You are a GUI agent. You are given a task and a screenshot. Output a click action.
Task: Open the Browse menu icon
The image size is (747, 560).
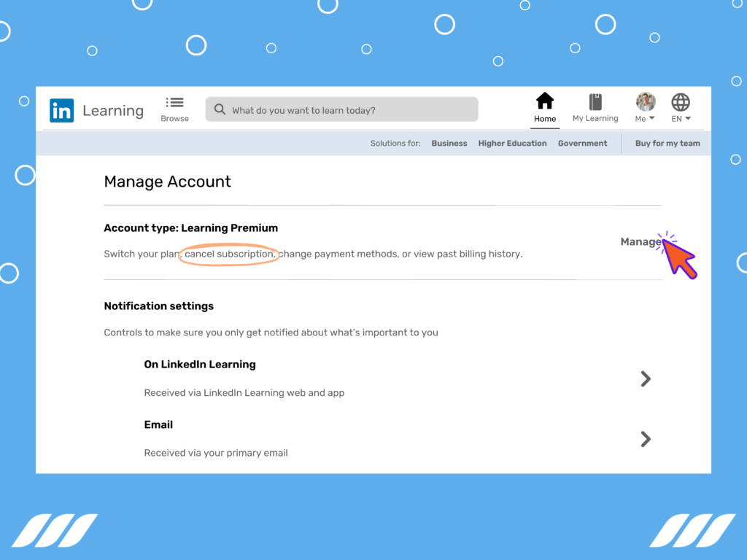click(x=174, y=102)
